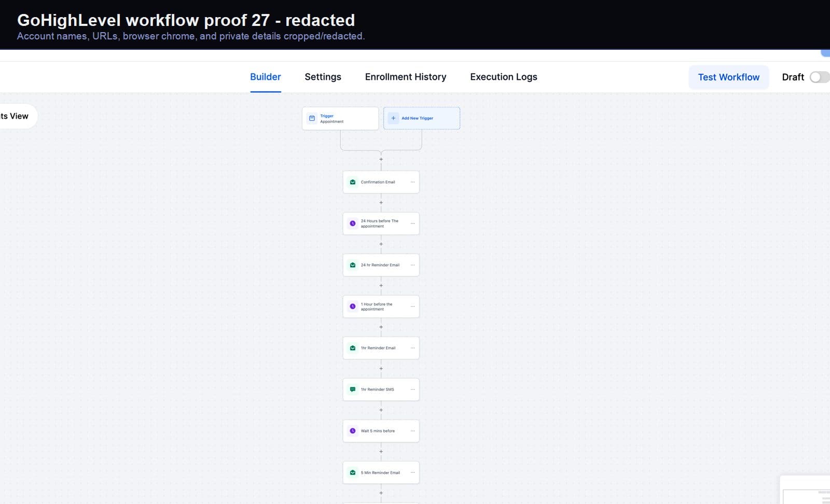Open the 1 Hour before the appointment step
830x504 pixels.
381,306
